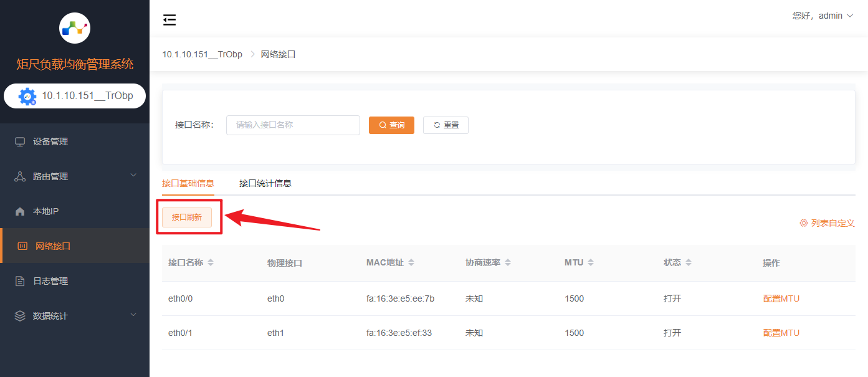Click 配置MTU link for eth0/0
The image size is (868, 377).
pyautogui.click(x=781, y=298)
